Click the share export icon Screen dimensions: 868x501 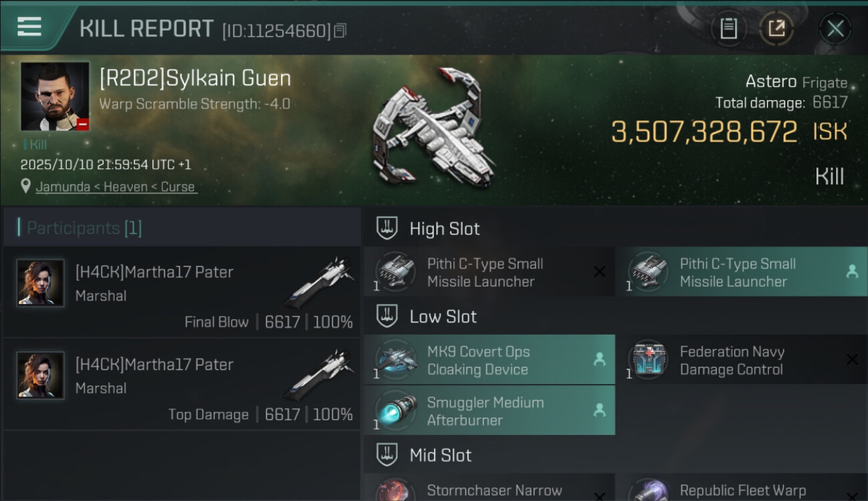(x=776, y=29)
